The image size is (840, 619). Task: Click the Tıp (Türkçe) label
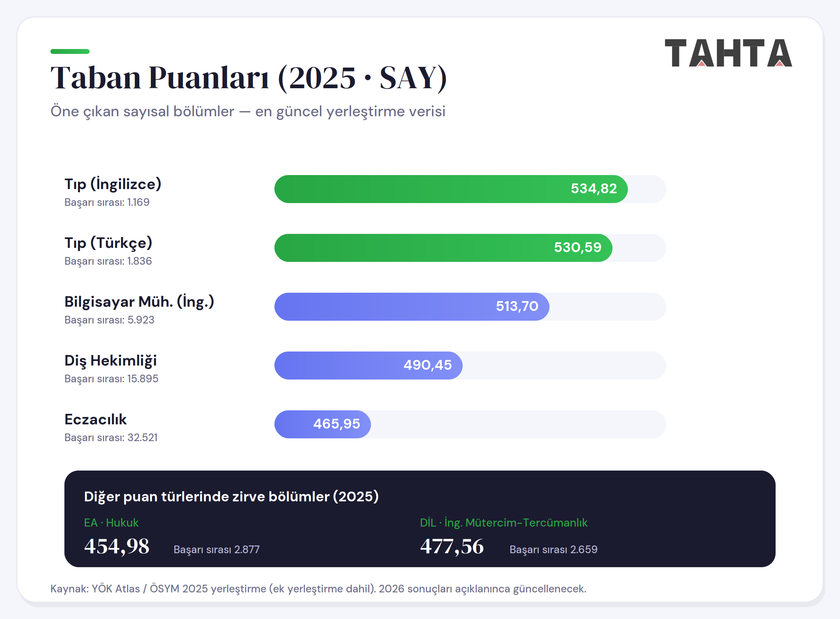(x=108, y=243)
